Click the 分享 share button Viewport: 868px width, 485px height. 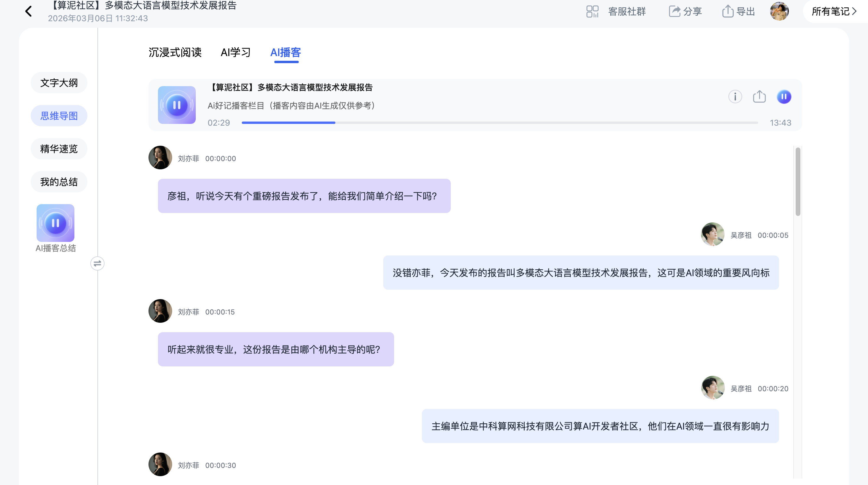pyautogui.click(x=685, y=12)
